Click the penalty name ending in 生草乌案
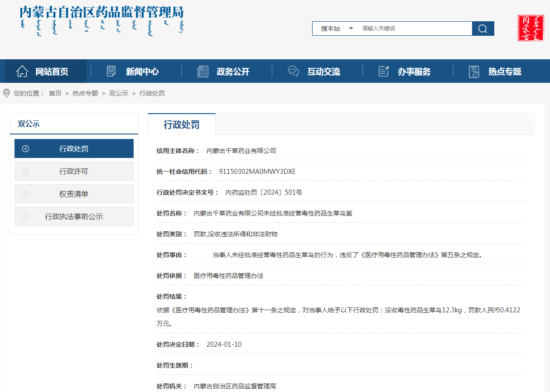Viewport: 550px width, 392px height. click(273, 213)
